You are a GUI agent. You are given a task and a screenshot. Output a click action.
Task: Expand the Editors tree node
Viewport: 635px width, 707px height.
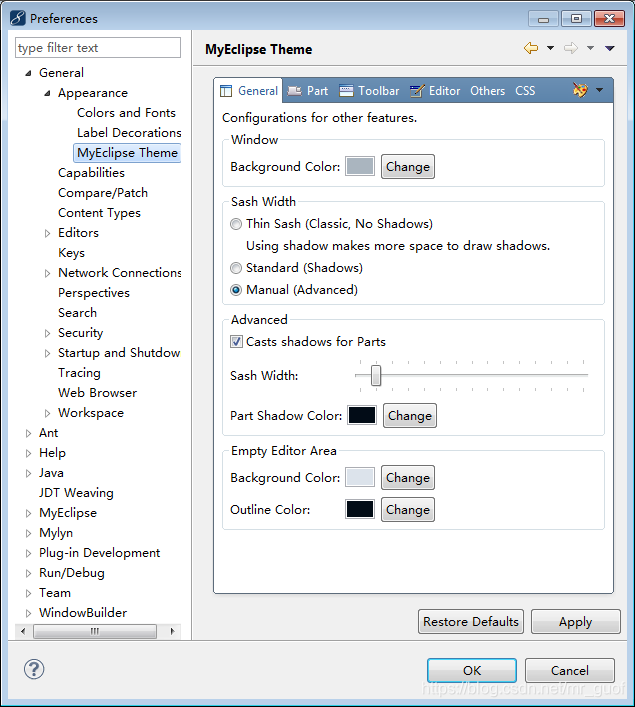tap(47, 233)
